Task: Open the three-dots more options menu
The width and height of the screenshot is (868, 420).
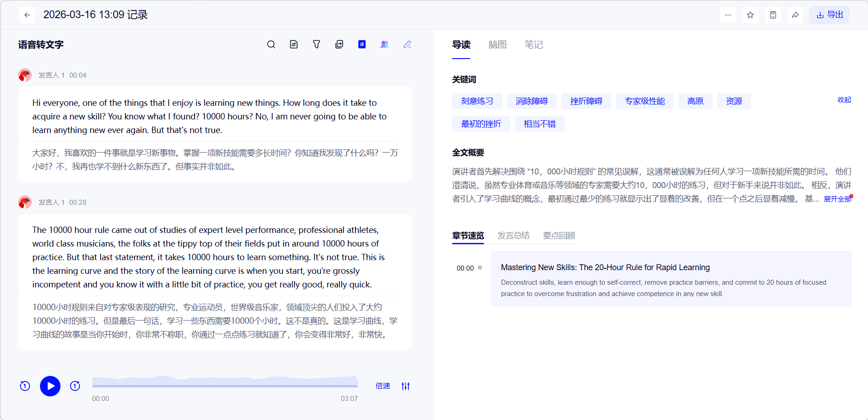Action: 728,15
